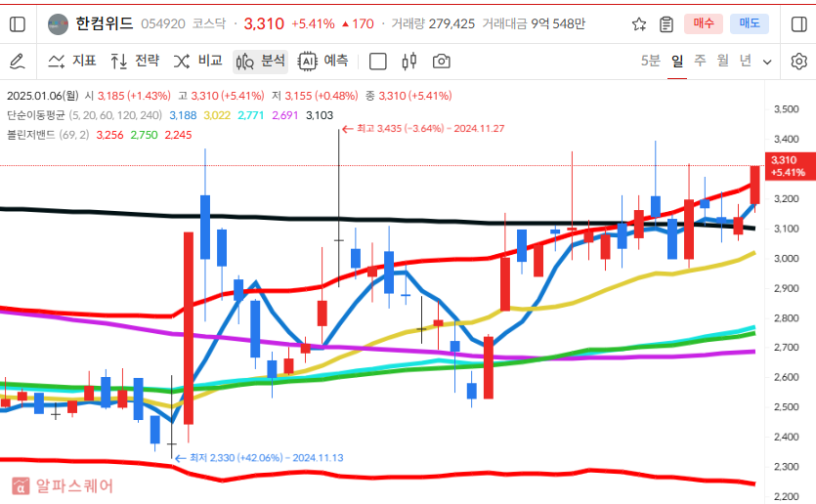Viewport: 816px width, 504px height.
Task: Click the 한컴위드 stock logo
Action: click(58, 23)
